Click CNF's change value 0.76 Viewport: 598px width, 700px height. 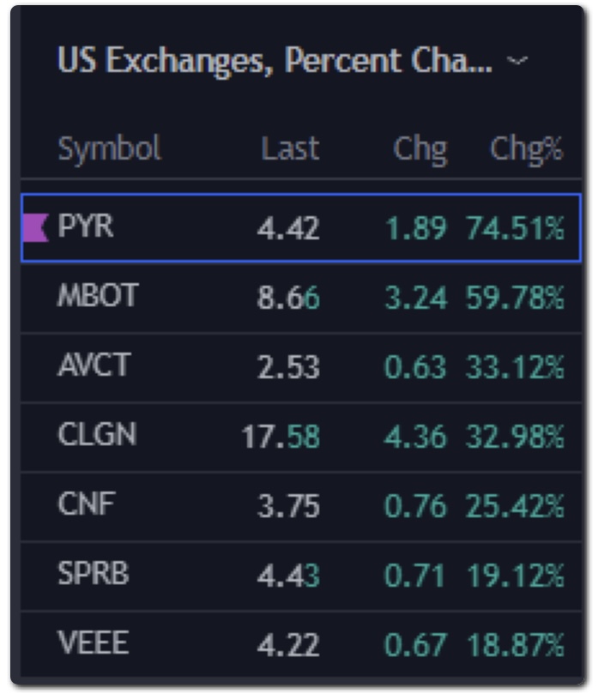pos(415,506)
